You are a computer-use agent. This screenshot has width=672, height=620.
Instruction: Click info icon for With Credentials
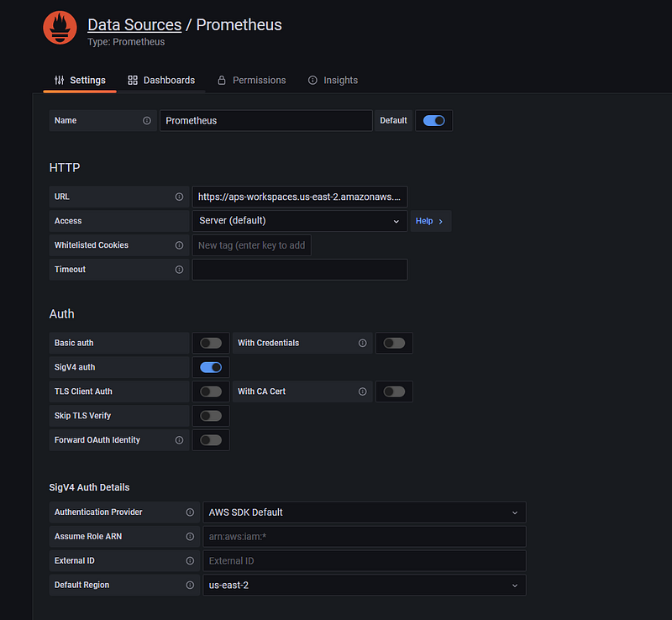pos(363,343)
